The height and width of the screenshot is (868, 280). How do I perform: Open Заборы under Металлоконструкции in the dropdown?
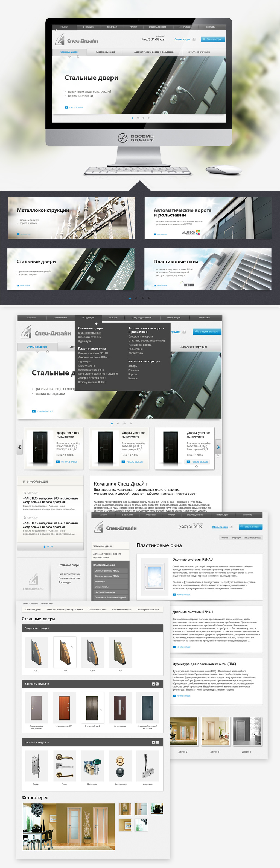click(x=133, y=366)
